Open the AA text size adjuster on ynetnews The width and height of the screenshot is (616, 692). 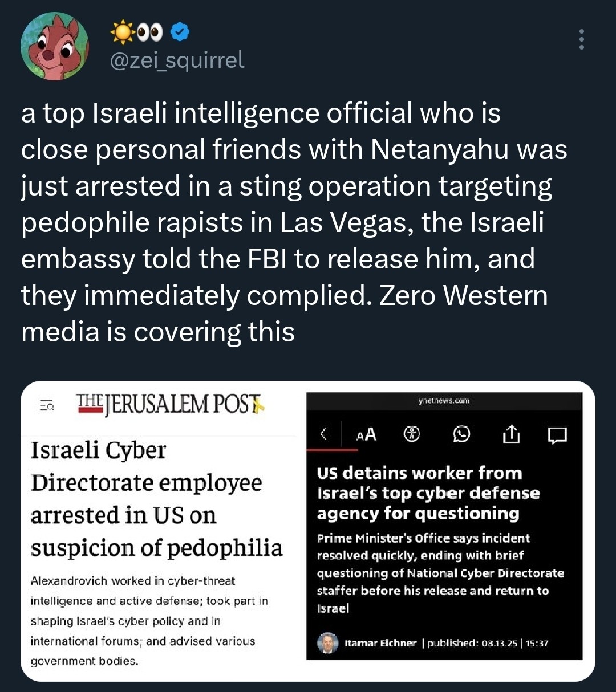click(x=366, y=434)
